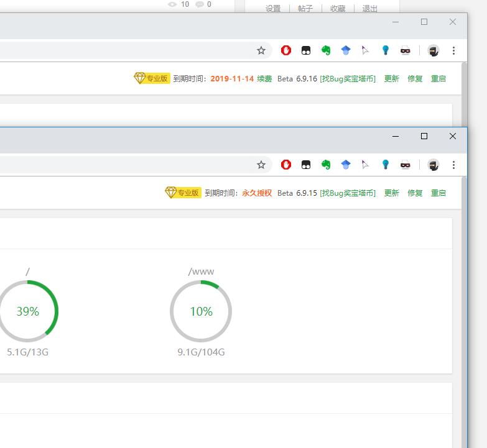Open Tampermonkey extension icon in back window
Viewport: 487px width, 448px height.
[306, 50]
